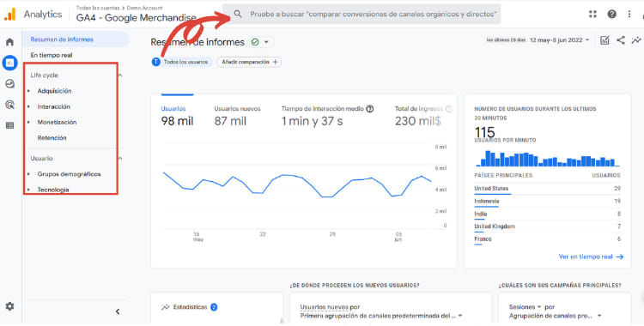
Task: Click the India country row
Action: point(547,214)
